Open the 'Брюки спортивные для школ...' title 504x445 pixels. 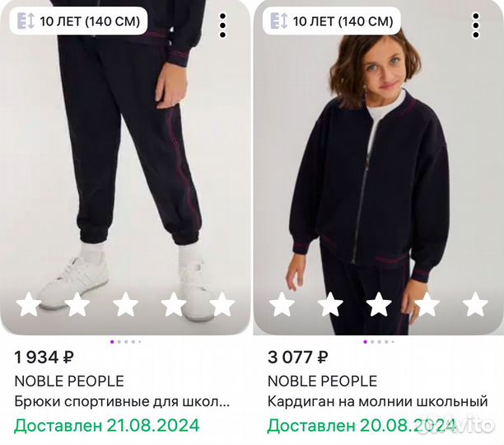[123, 402]
